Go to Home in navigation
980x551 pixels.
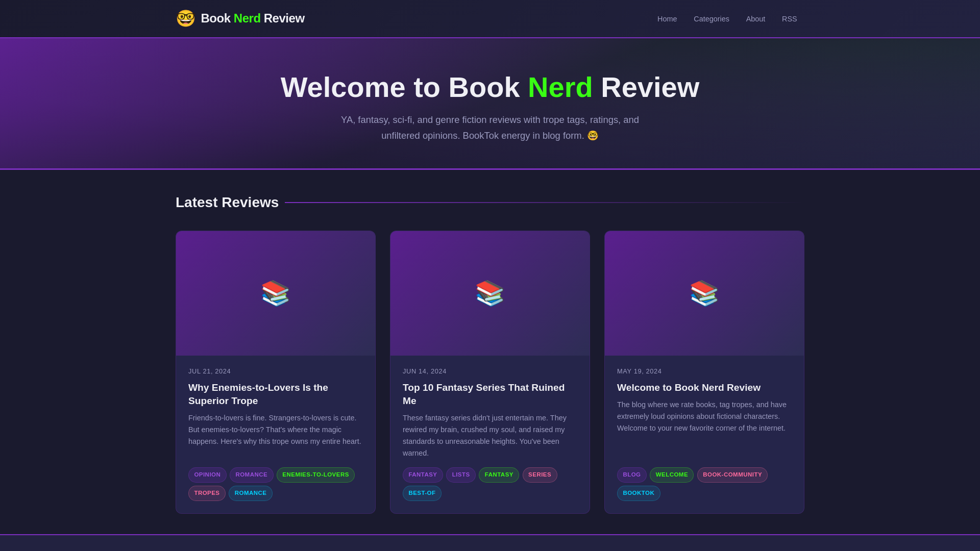(x=667, y=19)
